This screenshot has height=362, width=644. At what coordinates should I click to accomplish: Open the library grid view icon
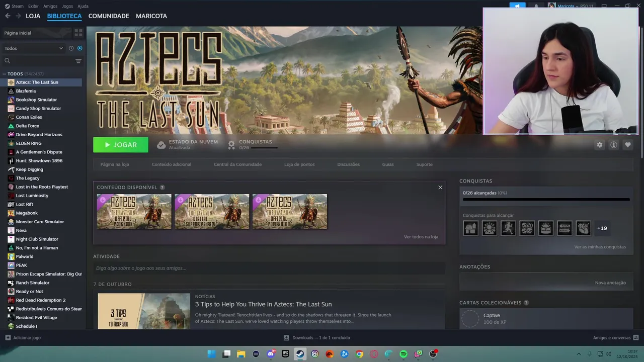click(x=78, y=33)
